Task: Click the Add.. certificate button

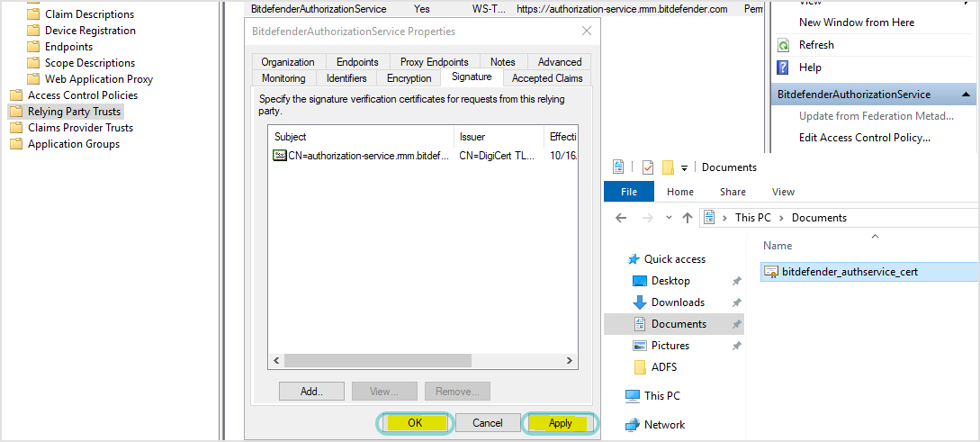Action: tap(311, 392)
